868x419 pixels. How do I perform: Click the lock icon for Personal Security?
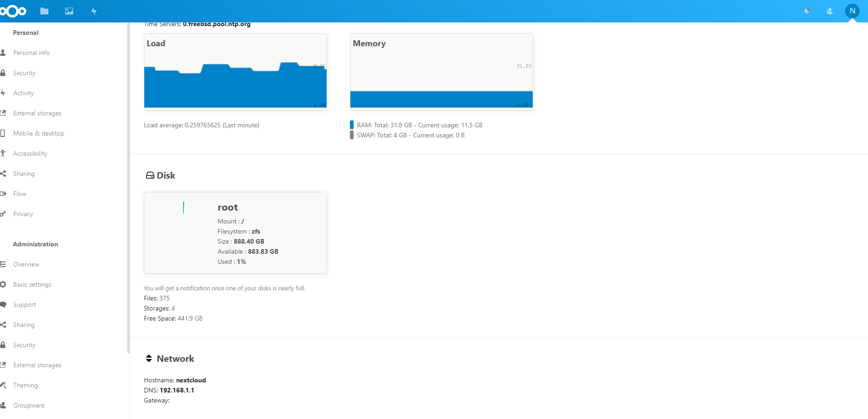[3, 73]
